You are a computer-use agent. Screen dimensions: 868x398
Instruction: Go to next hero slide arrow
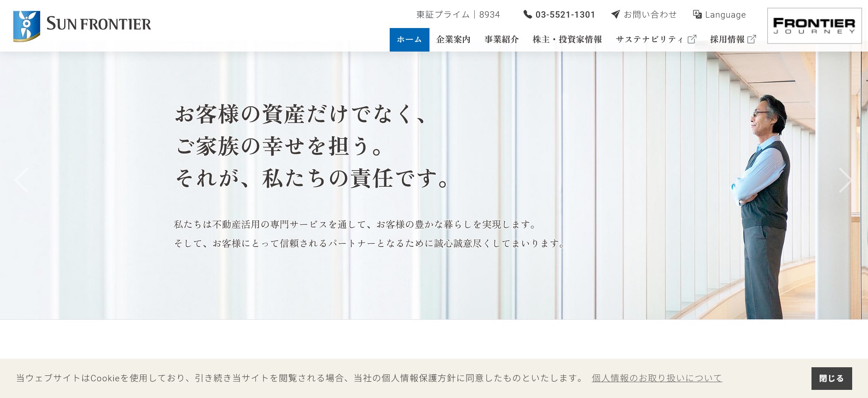pyautogui.click(x=845, y=180)
